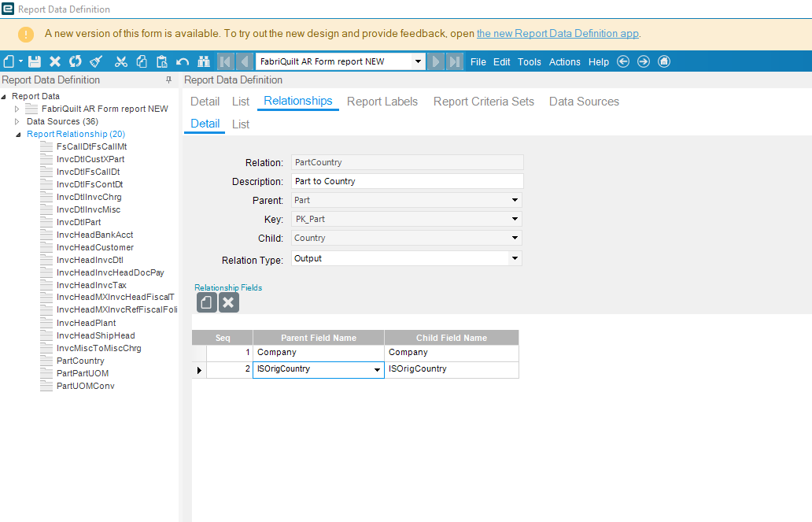Click the Cut scissors icon
This screenshot has width=812, height=522.
(121, 61)
